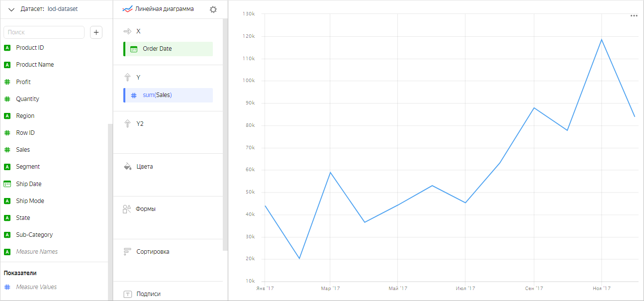Click the add field plus button
644x301 pixels.
click(96, 32)
